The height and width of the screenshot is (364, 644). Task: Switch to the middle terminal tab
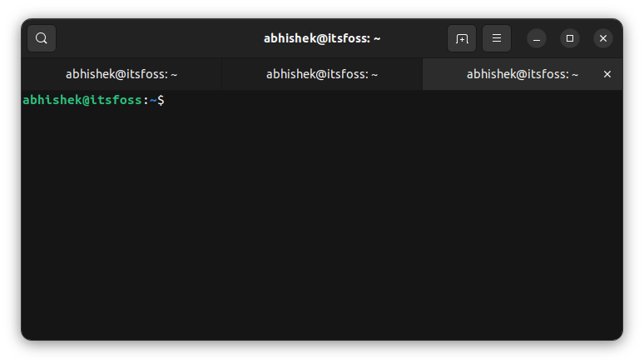coord(322,74)
